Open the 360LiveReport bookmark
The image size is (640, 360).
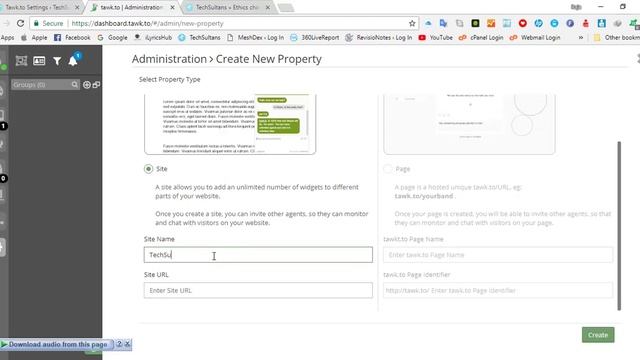click(x=315, y=38)
